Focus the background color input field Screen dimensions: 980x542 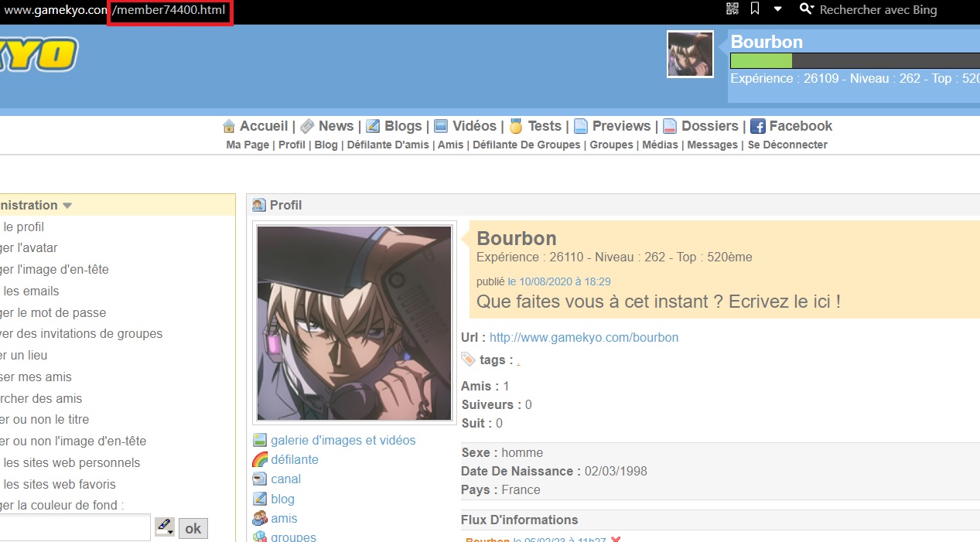(75, 528)
